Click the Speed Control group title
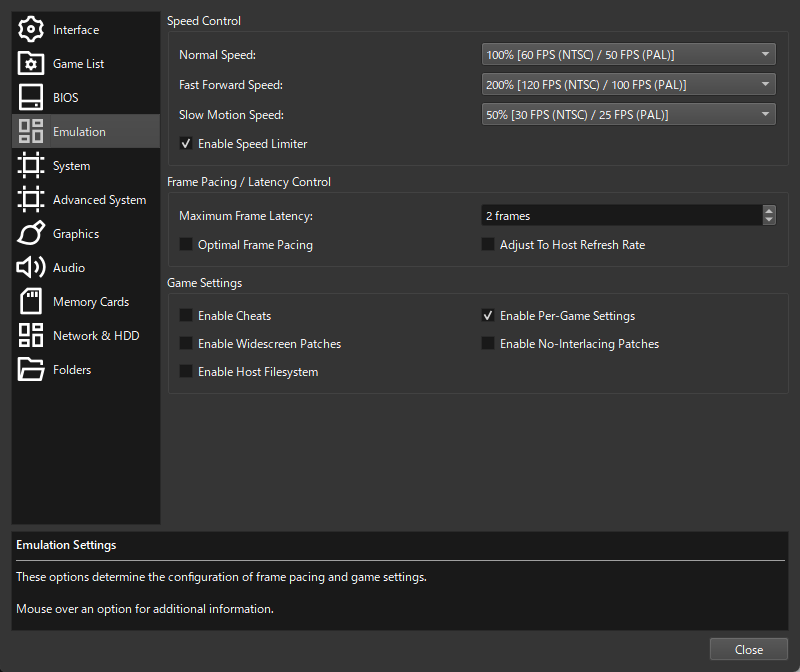 [x=204, y=21]
